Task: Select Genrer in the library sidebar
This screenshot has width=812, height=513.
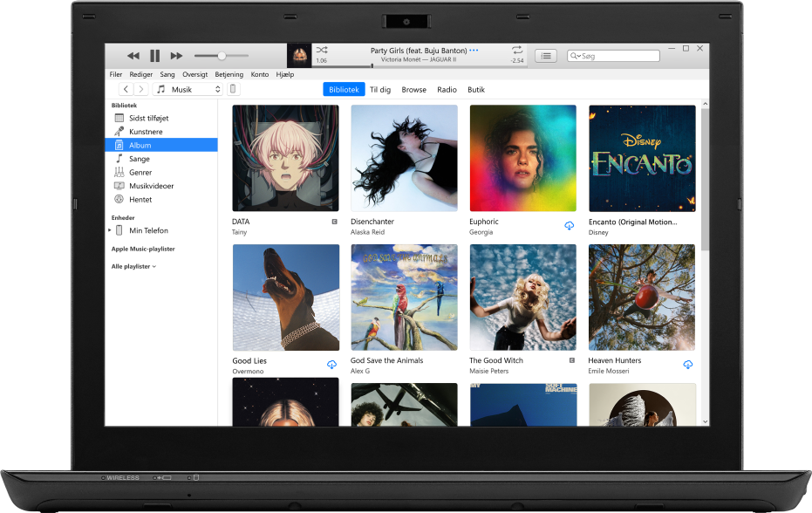Action: pyautogui.click(x=140, y=172)
